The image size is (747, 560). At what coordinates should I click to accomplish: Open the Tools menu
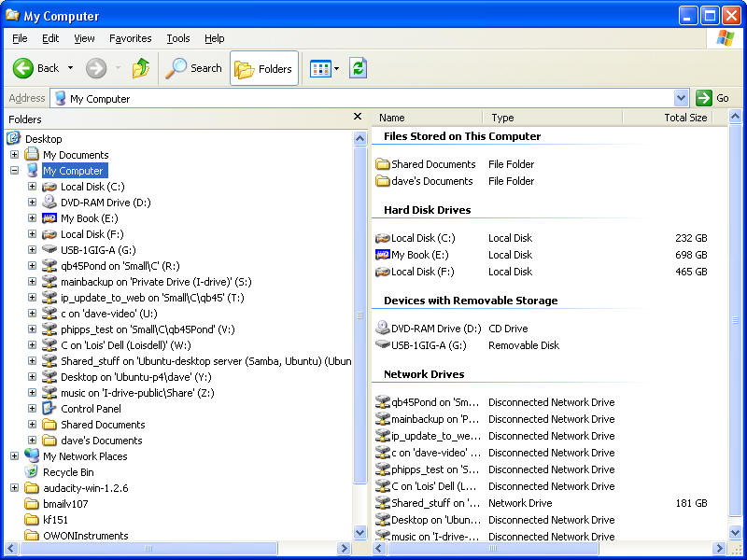point(177,38)
